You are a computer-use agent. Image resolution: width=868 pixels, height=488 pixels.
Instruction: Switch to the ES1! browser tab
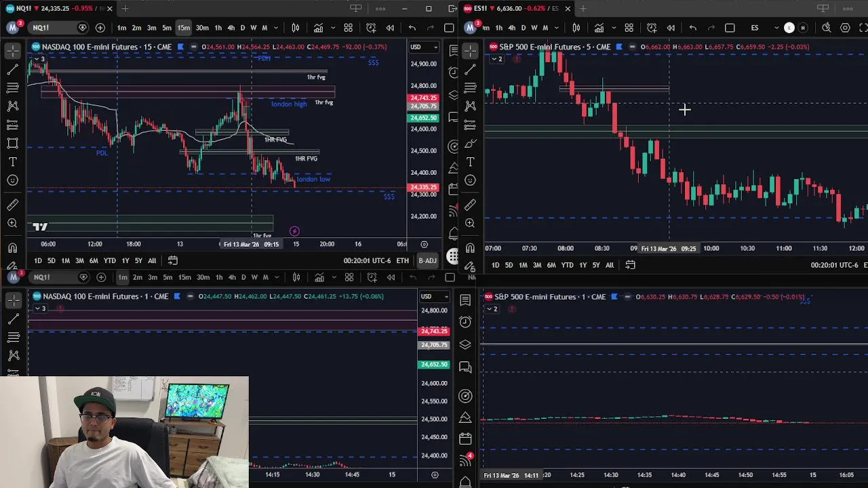tap(515, 8)
